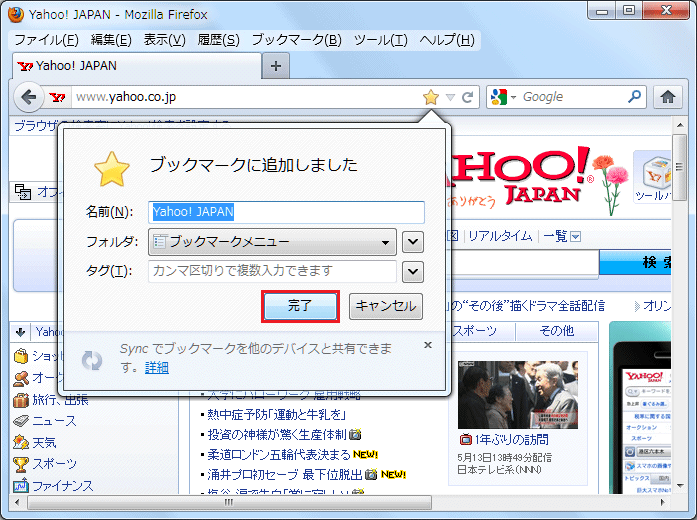Image resolution: width=697 pixels, height=520 pixels.
Task: Click the search magnifier icon in Google box
Action: pos(635,97)
